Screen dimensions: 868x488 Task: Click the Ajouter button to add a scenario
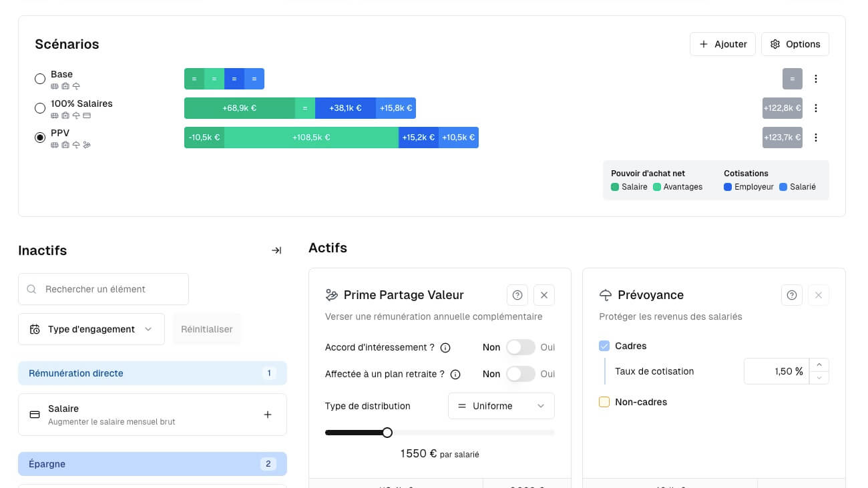point(722,43)
